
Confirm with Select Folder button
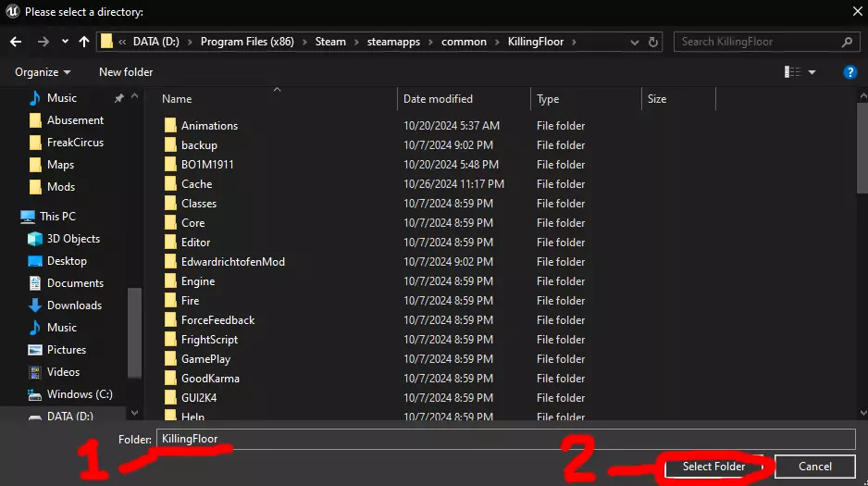[x=713, y=467]
